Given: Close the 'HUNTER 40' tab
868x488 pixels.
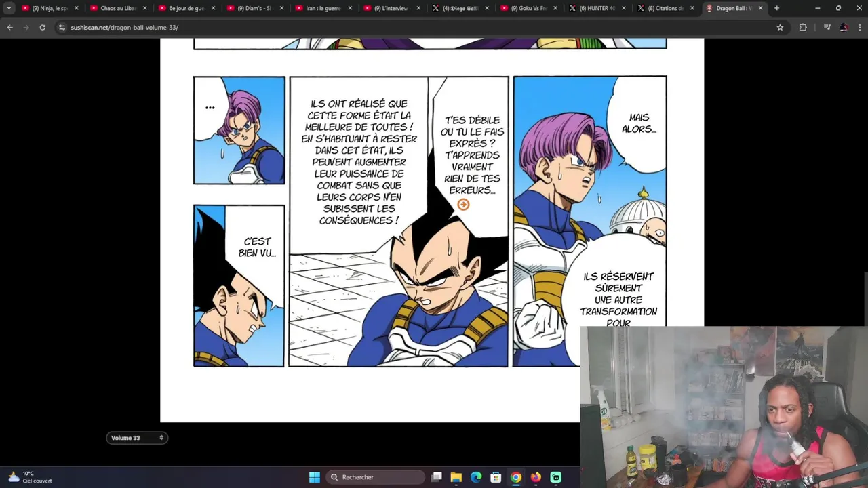Looking at the screenshot, I should coord(624,8).
